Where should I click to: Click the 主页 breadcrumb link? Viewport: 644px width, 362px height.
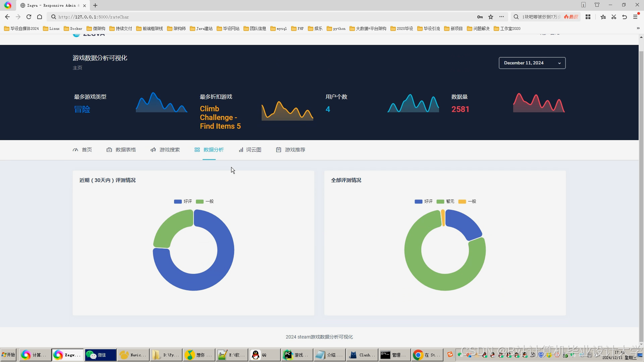(x=77, y=68)
